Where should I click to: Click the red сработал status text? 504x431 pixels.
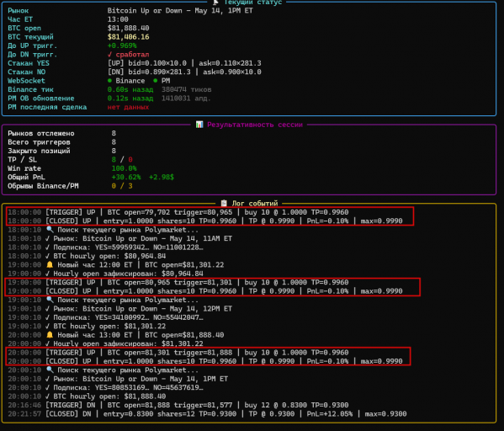(132, 55)
